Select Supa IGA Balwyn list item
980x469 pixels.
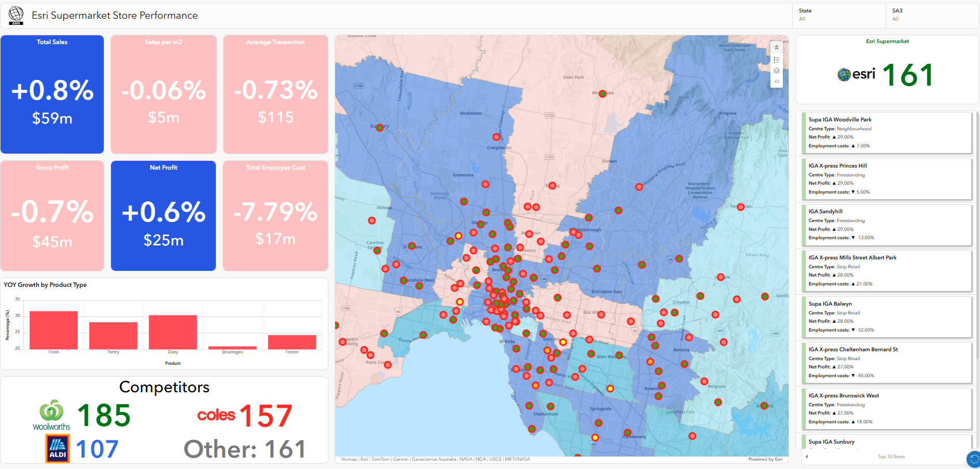tap(886, 317)
